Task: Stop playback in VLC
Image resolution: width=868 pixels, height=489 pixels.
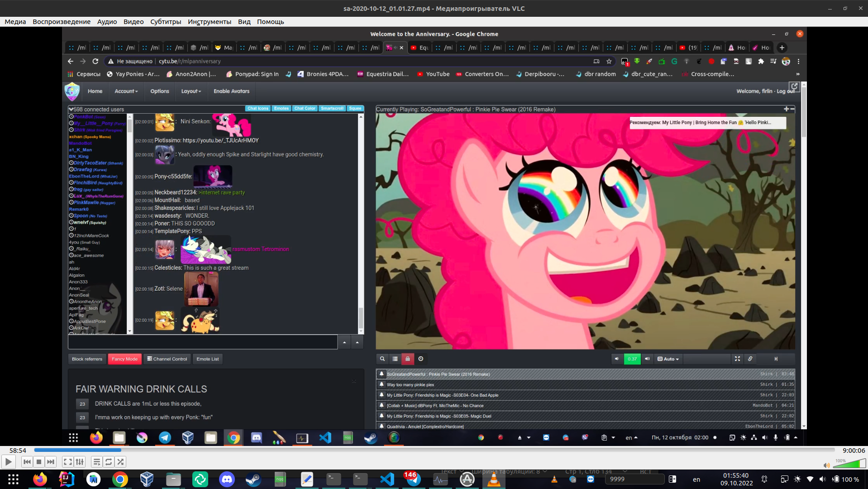Action: (39, 462)
